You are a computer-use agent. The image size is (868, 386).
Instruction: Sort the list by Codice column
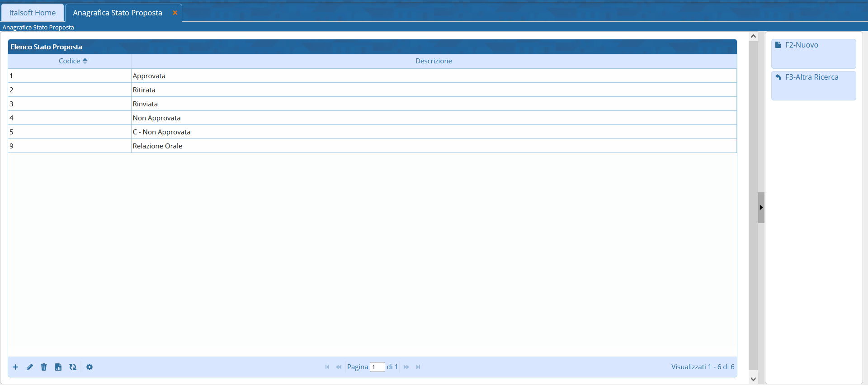click(70, 61)
